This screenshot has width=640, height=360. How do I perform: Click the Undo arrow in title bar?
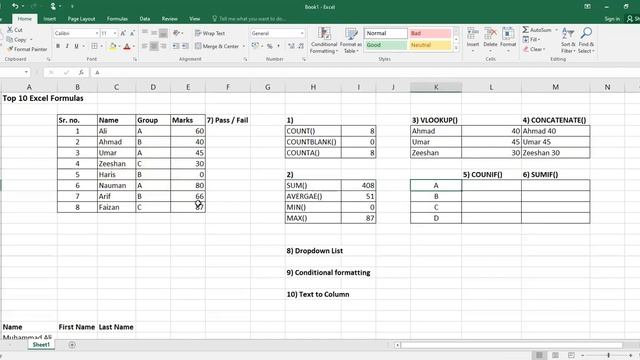(15, 6)
